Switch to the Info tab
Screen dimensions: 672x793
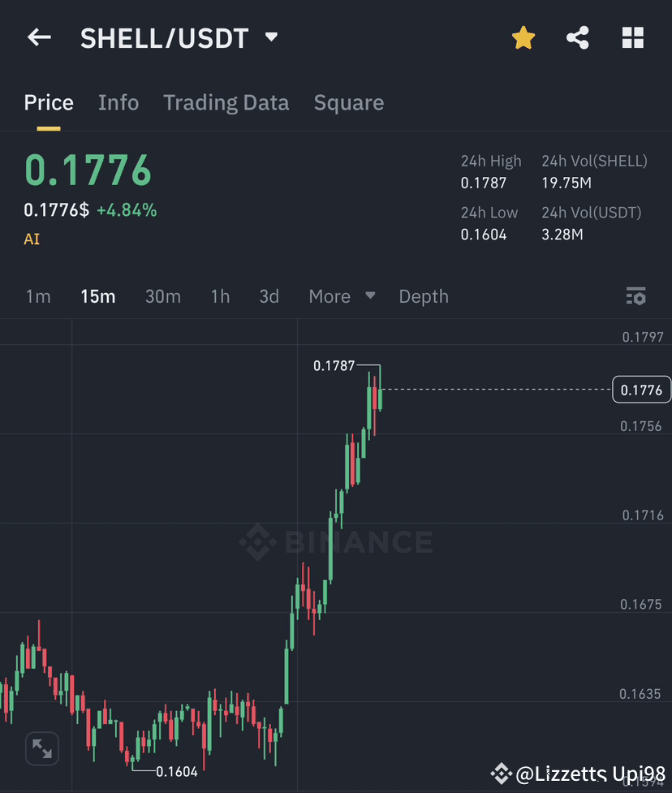(118, 102)
